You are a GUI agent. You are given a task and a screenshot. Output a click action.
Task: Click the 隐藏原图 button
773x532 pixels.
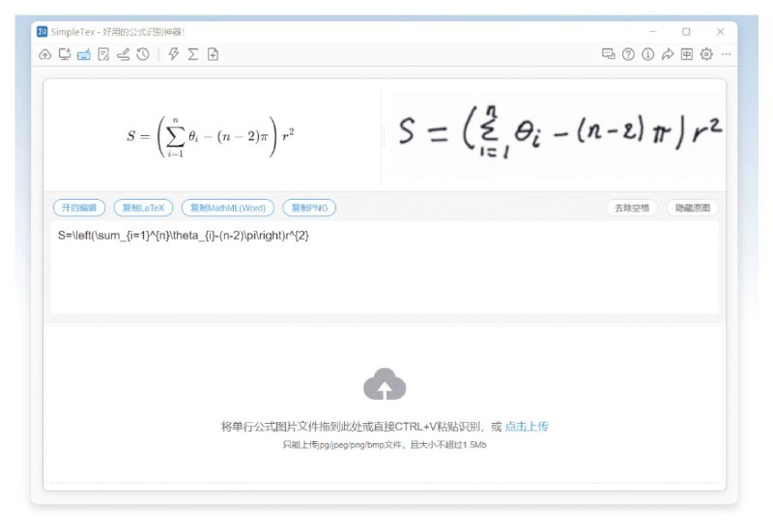[x=693, y=208]
